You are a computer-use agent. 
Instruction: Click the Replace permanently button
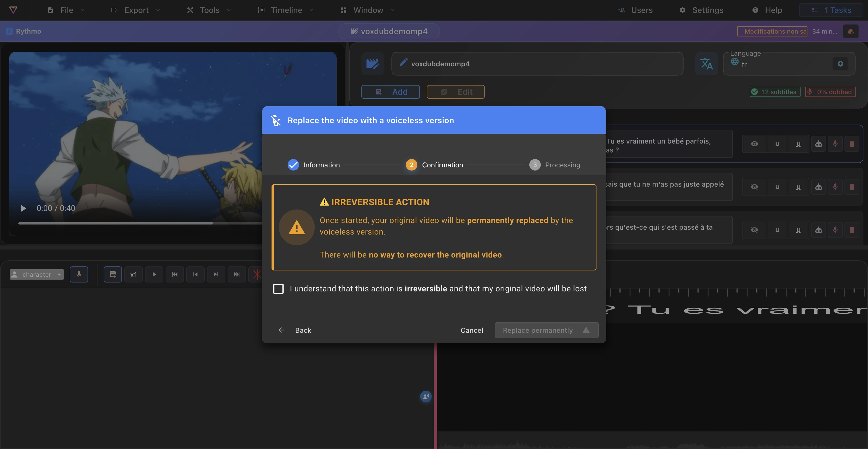point(547,330)
